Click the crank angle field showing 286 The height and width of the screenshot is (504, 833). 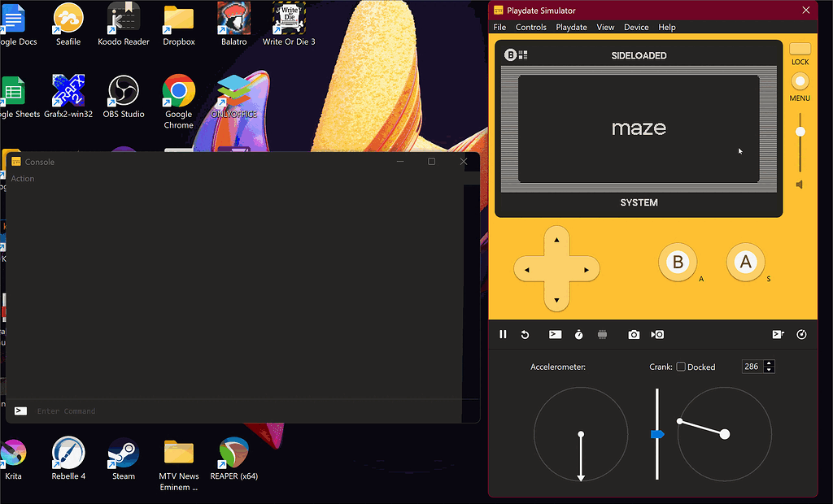[752, 367]
